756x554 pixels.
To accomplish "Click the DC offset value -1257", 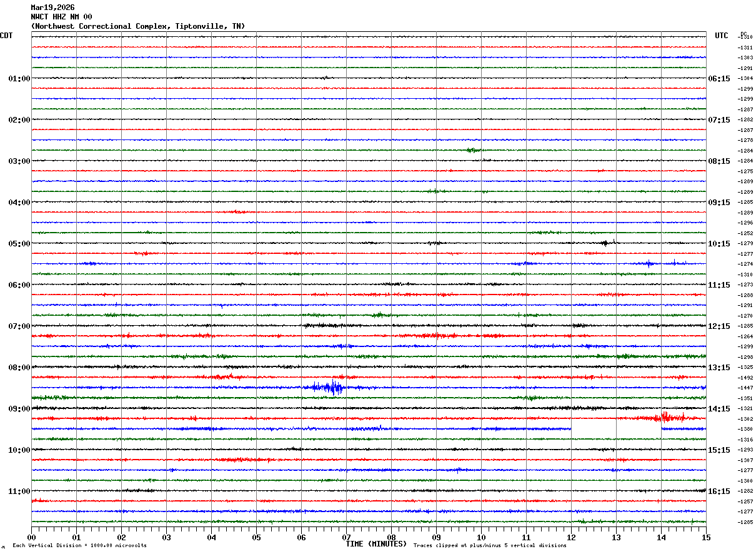I will [x=745, y=501].
